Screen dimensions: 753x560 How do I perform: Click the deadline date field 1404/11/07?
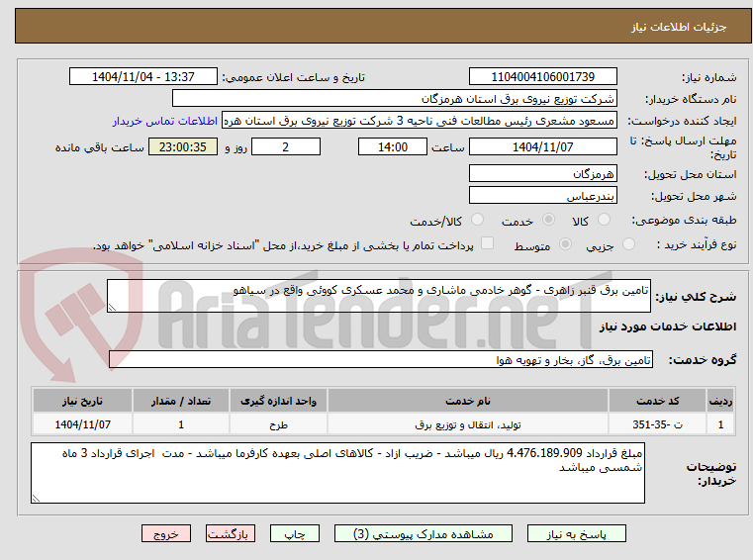click(x=542, y=147)
